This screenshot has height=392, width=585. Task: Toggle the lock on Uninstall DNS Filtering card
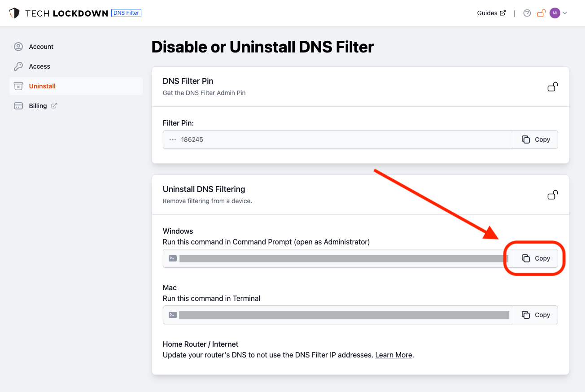553,195
